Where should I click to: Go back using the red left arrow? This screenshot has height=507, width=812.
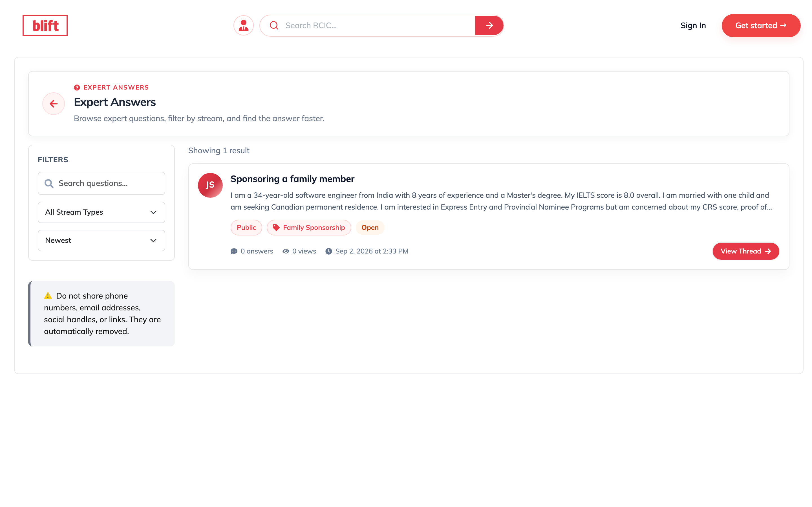[54, 104]
